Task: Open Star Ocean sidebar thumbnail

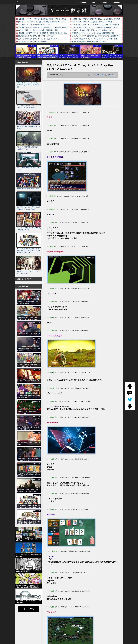Action: (x=29, y=180)
